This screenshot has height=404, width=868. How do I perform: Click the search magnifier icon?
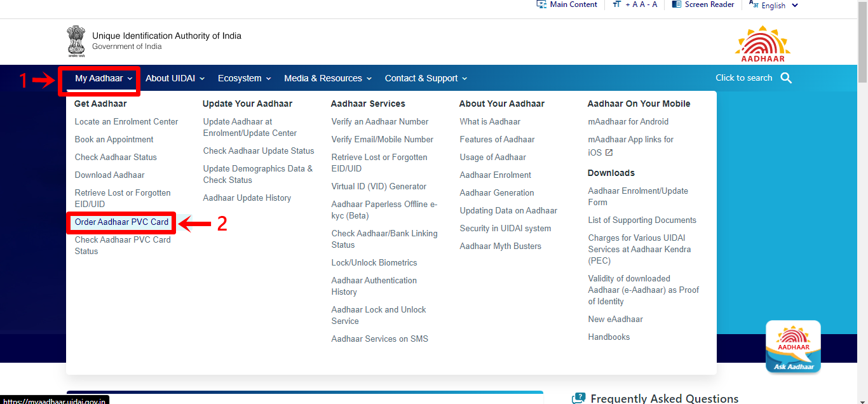click(x=786, y=78)
